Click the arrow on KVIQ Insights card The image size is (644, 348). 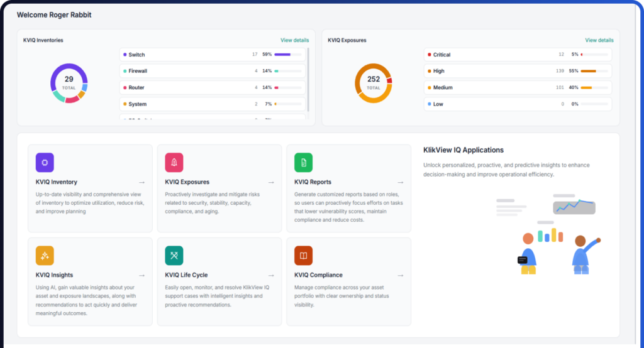142,275
